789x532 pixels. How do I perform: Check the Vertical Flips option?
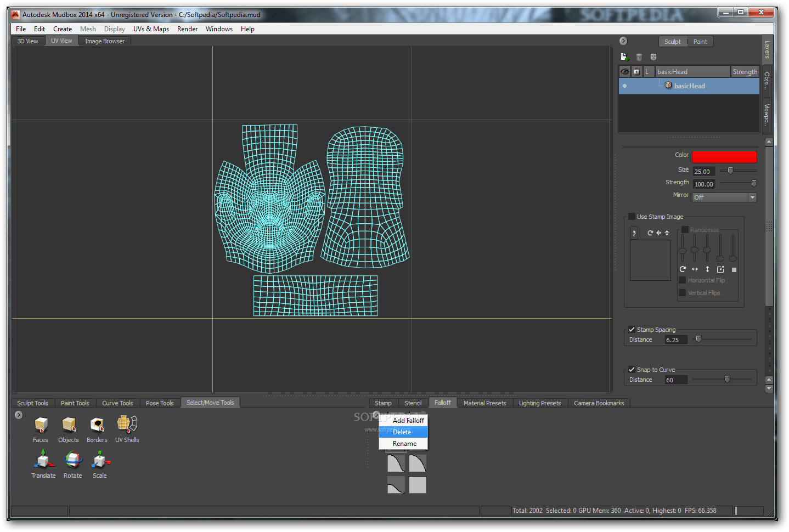click(683, 293)
